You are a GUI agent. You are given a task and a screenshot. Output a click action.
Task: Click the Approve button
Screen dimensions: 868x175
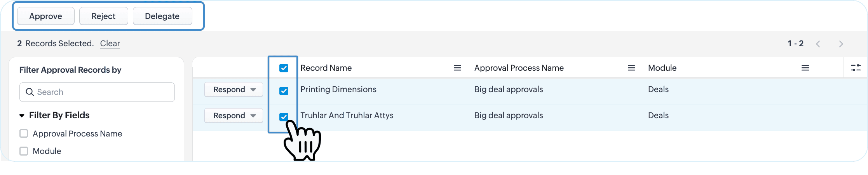tap(46, 16)
